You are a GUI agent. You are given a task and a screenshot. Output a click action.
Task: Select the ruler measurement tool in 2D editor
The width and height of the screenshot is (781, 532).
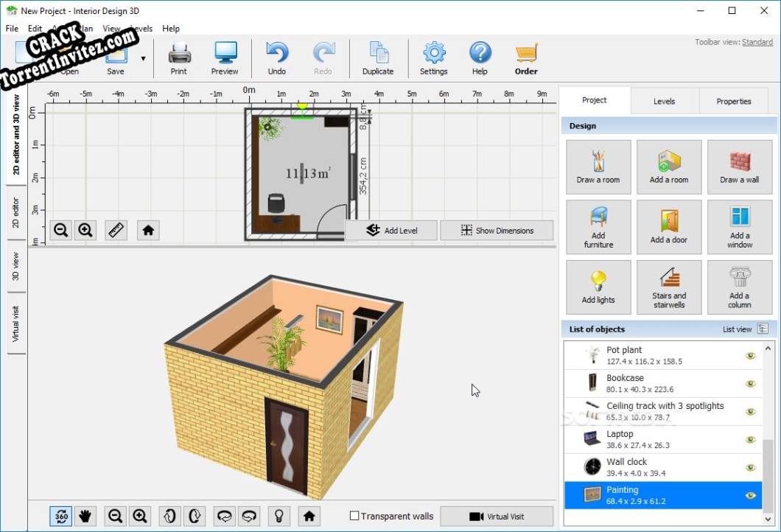tap(115, 230)
